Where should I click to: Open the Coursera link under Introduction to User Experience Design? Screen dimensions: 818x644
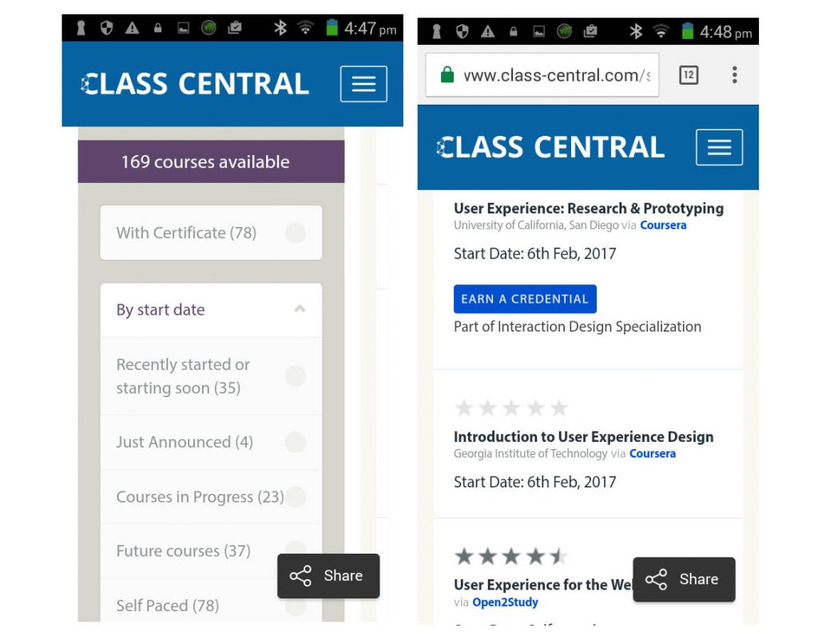(653, 453)
